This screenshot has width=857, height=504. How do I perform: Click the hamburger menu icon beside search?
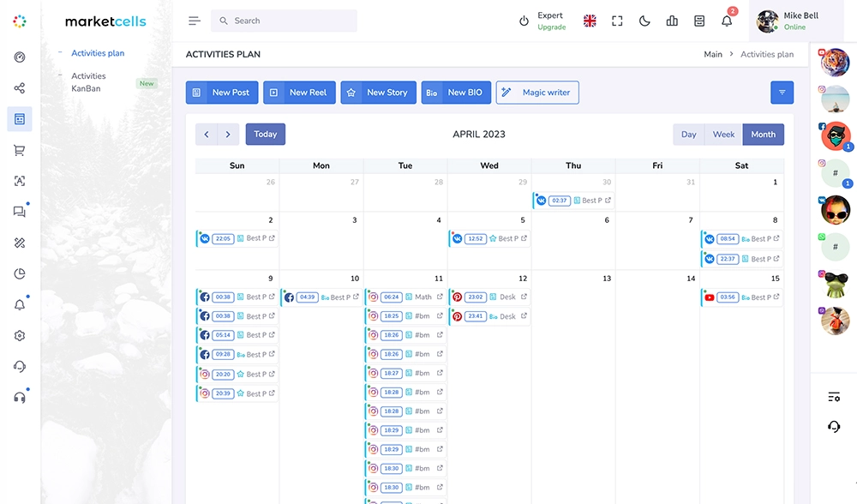(x=195, y=21)
